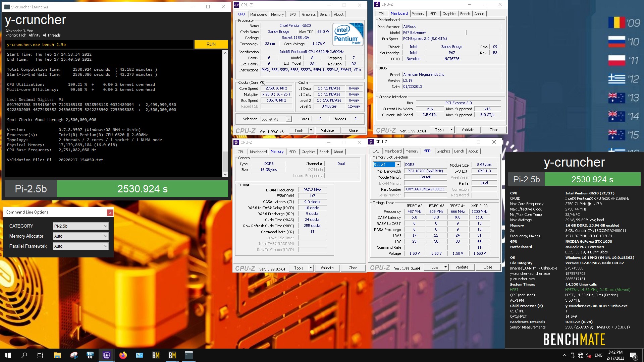The height and width of the screenshot is (362, 644).
Task: Open the terminal window taskbar icon
Action: [x=189, y=355]
